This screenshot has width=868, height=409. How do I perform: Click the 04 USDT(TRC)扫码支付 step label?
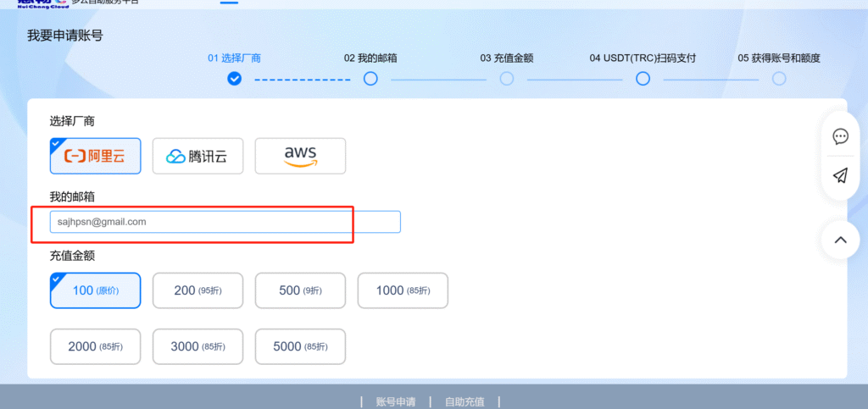[643, 58]
